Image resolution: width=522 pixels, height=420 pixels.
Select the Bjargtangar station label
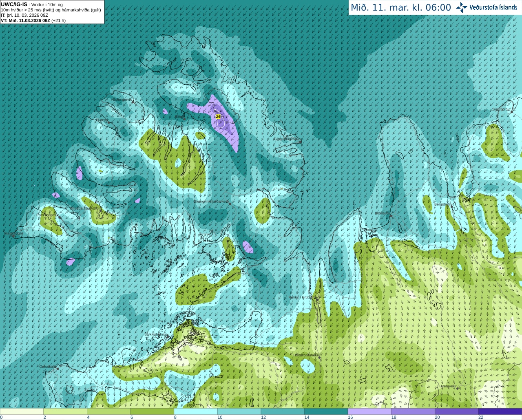13,233
